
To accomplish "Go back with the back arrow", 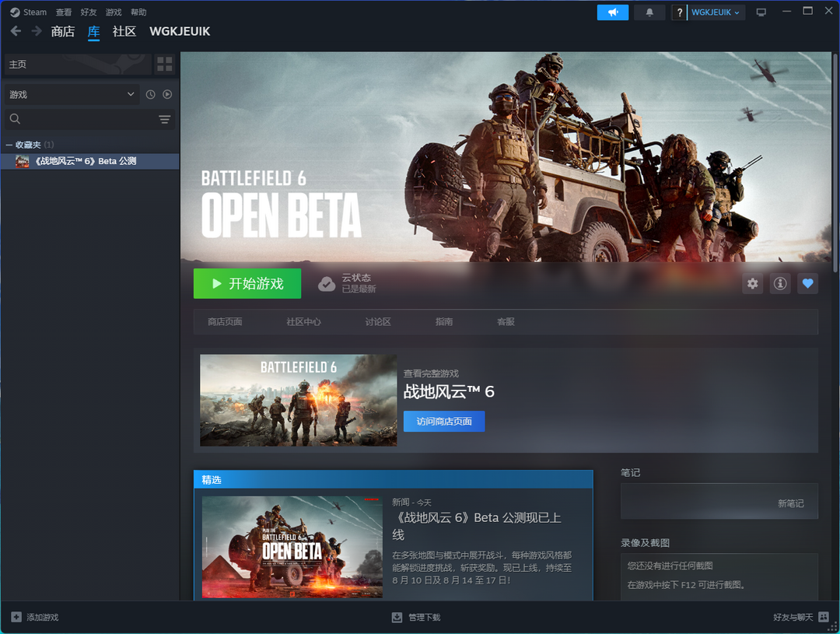I will pyautogui.click(x=16, y=31).
